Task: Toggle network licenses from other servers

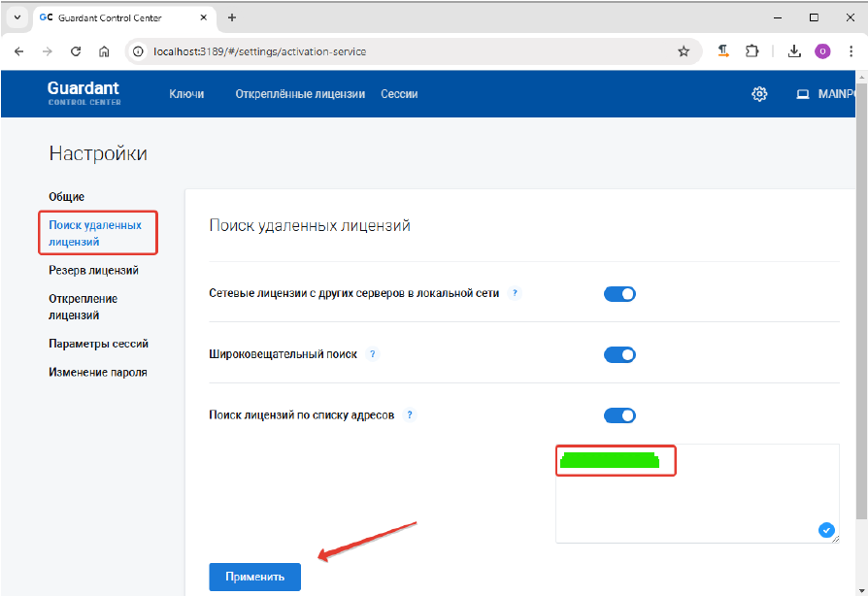Action: [619, 294]
